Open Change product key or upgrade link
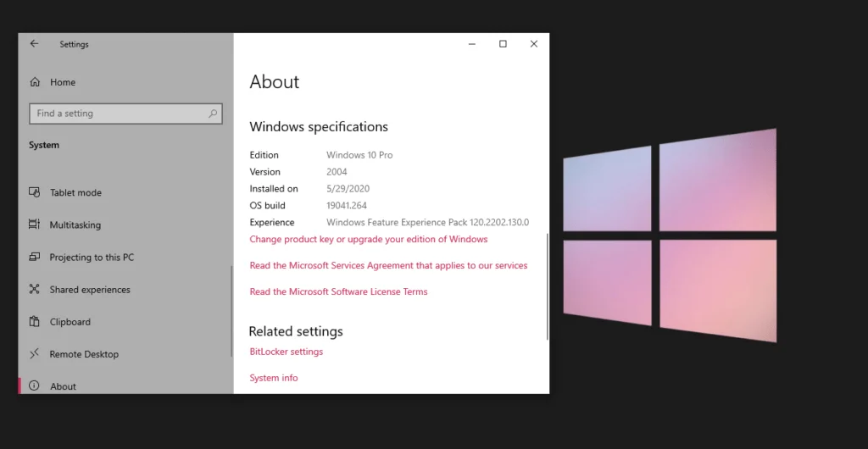The image size is (868, 449). coord(368,239)
